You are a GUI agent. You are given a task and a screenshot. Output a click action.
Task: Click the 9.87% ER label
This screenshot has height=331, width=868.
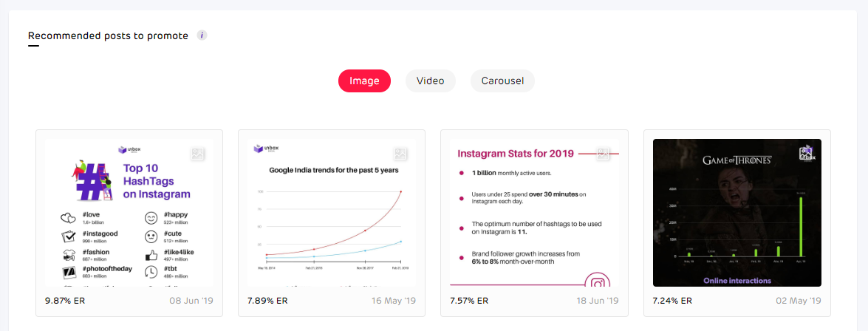[x=66, y=301]
